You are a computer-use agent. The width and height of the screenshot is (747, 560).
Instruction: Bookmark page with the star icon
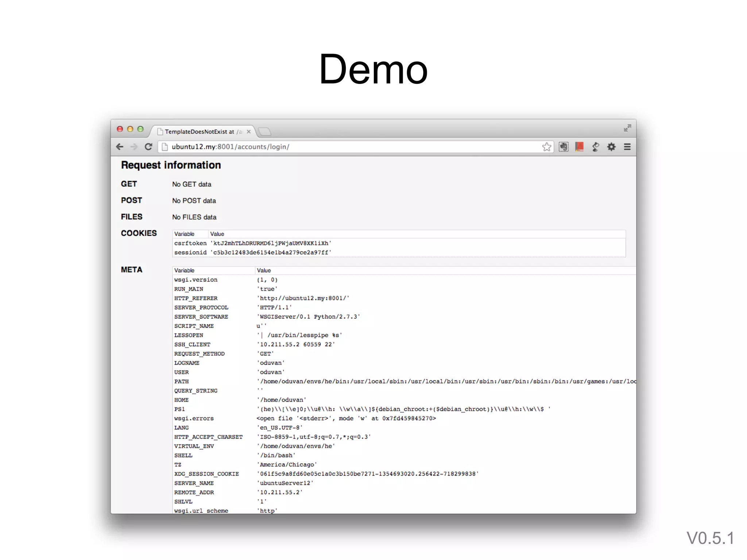(546, 147)
